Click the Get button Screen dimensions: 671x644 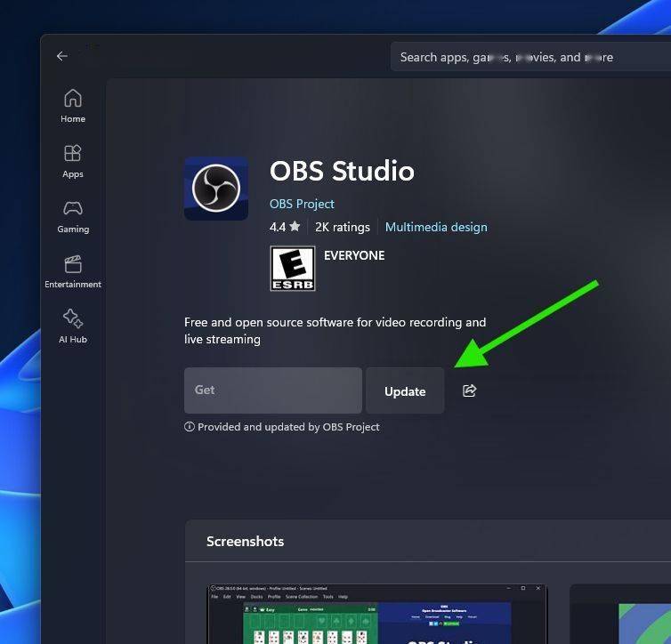[x=273, y=390]
